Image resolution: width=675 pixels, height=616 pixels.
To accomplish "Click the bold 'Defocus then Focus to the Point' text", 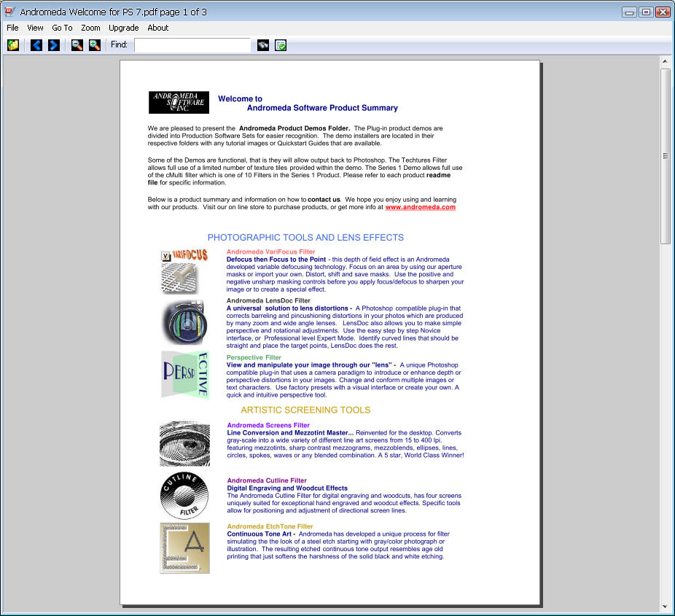I will pos(276,260).
